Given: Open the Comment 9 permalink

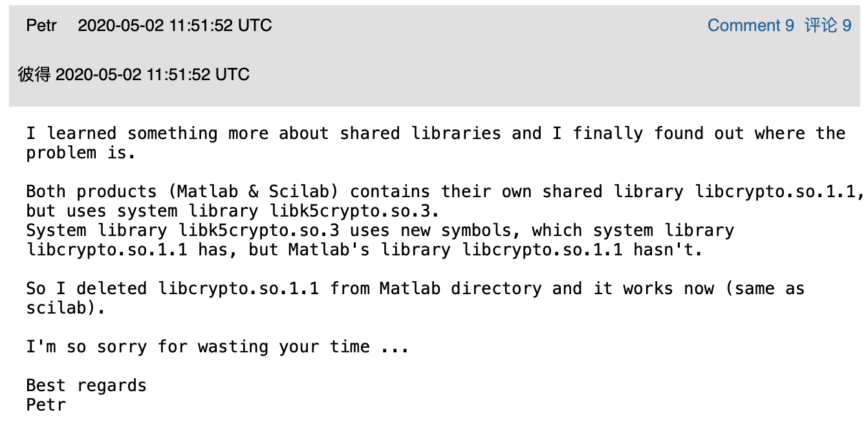Looking at the screenshot, I should coord(750,26).
